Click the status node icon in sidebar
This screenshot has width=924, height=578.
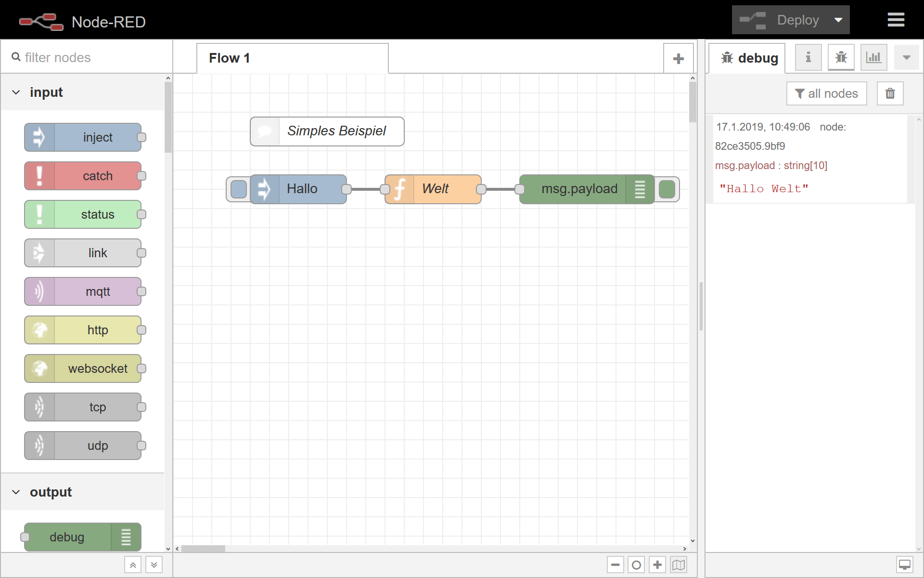[37, 214]
